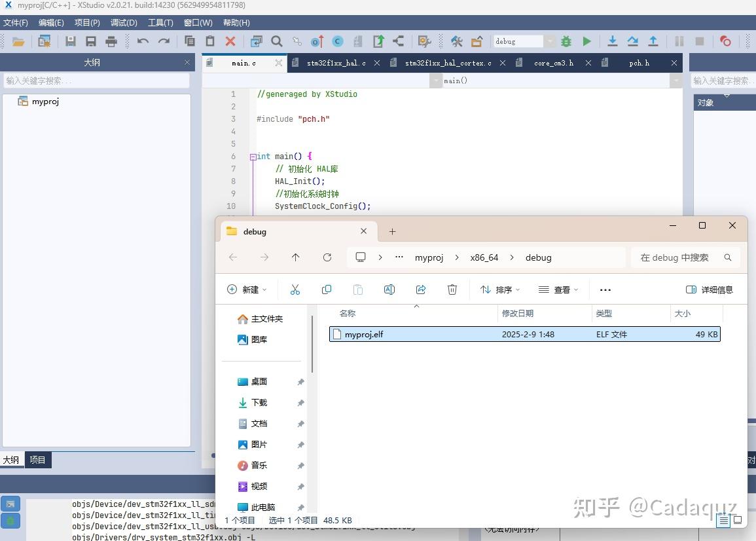Switch to the pch.h editor tab
This screenshot has width=756, height=541.
pyautogui.click(x=639, y=64)
